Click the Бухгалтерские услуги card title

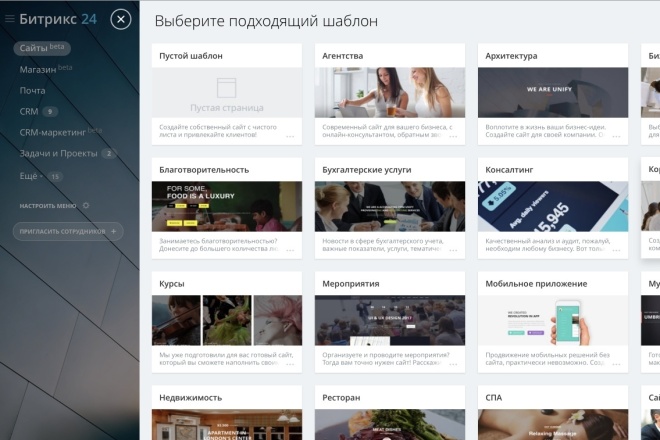(367, 170)
